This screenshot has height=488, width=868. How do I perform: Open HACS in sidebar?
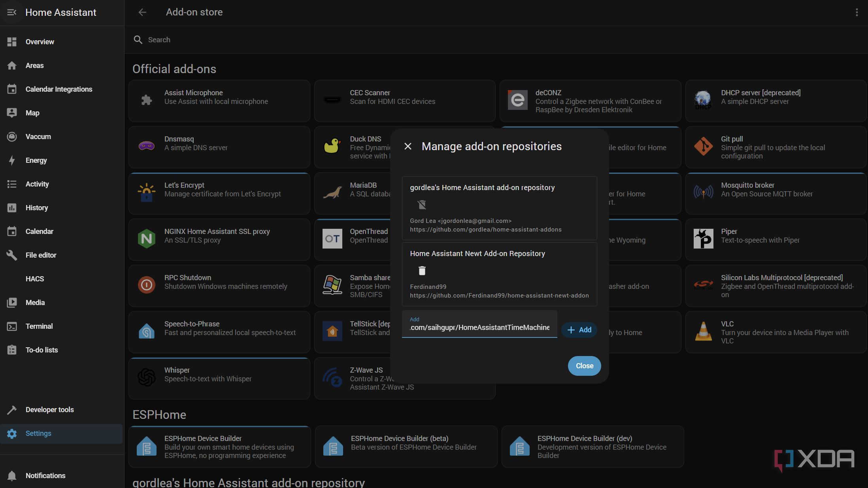62,279
